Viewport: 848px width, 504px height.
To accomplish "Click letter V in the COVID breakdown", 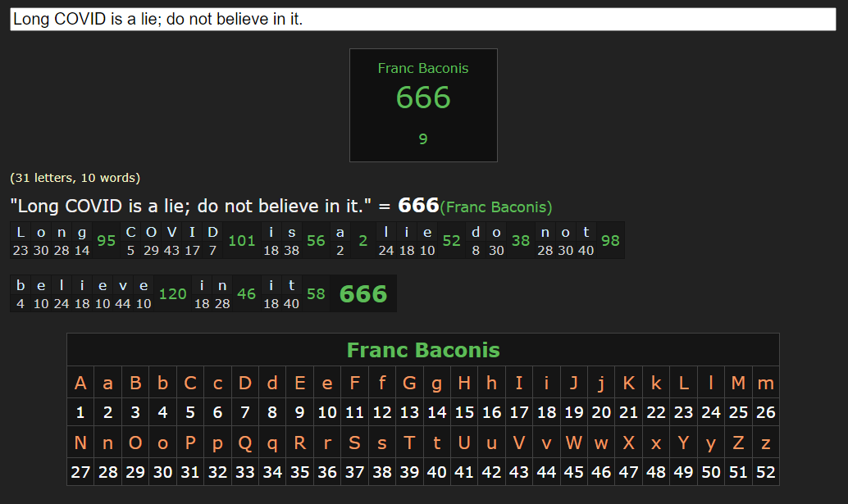I will (171, 232).
